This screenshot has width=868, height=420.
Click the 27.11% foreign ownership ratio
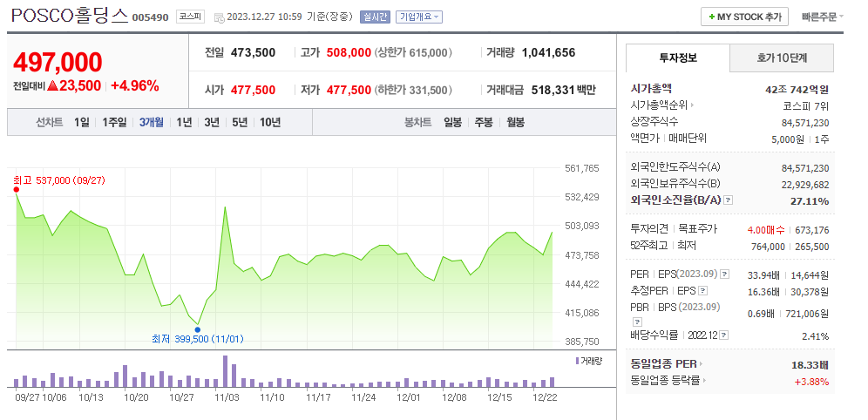(810, 201)
